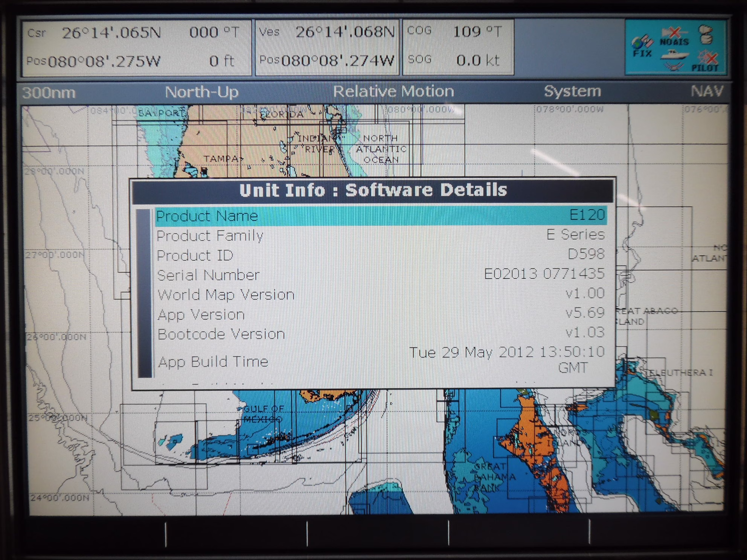Click the boat vessel status icon
747x560 pixels.
tap(674, 55)
